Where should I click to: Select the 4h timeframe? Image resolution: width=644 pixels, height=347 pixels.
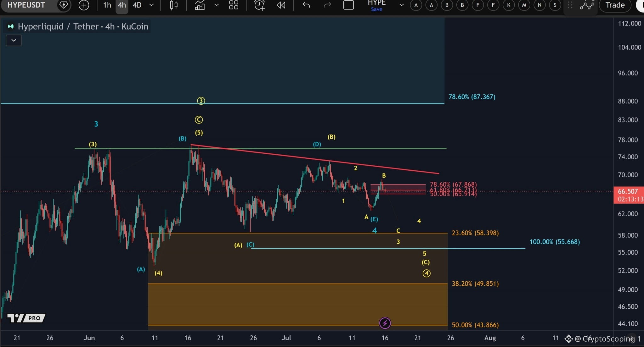[x=122, y=5]
